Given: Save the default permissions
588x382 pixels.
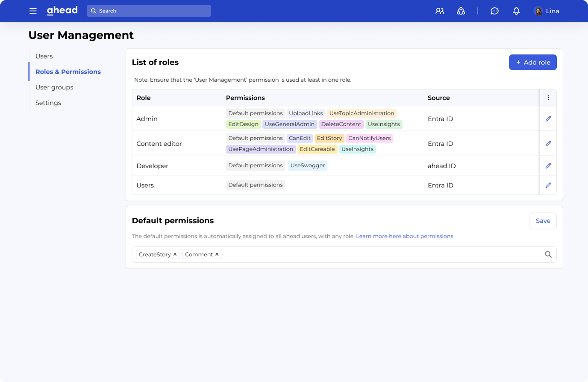Looking at the screenshot, I should [543, 220].
